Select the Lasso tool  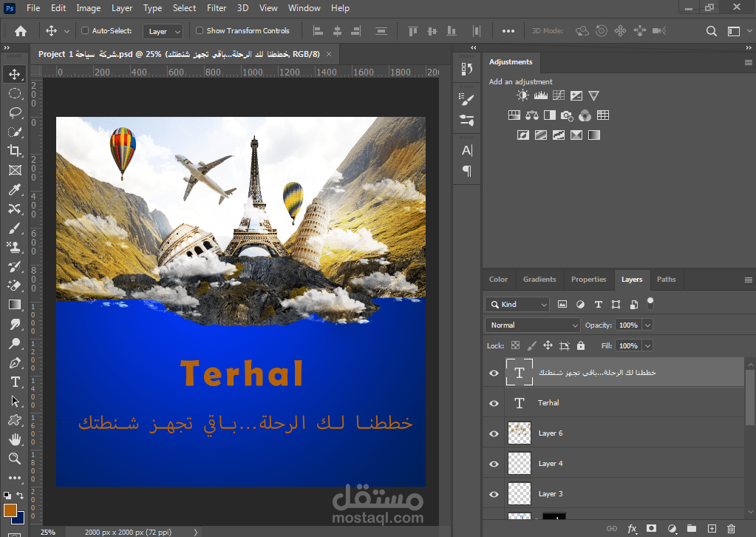pyautogui.click(x=15, y=113)
